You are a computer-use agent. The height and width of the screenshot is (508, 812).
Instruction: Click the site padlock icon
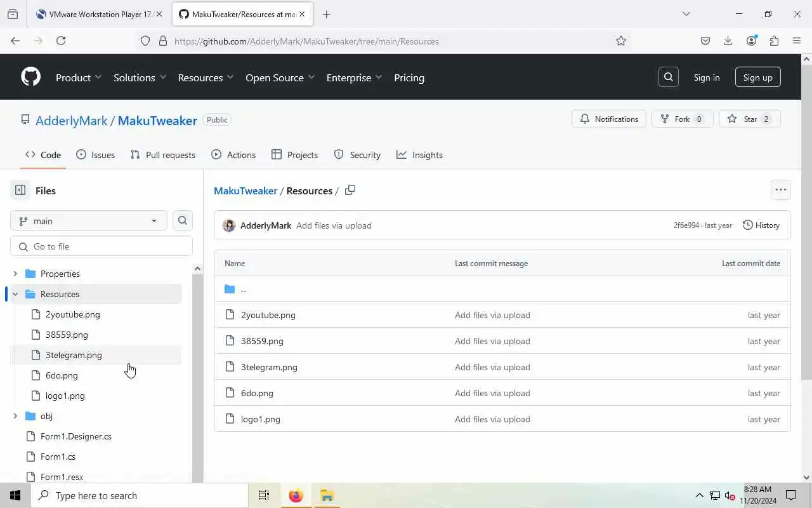(163, 41)
